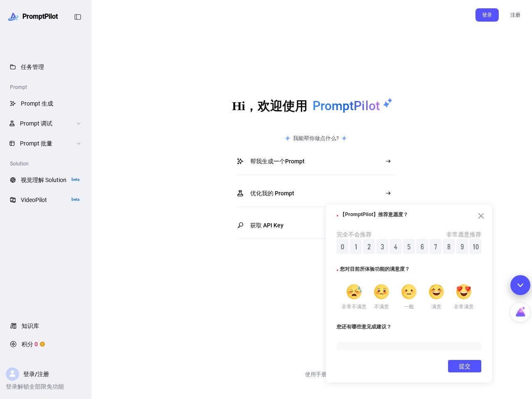The image size is (532, 399).
Task: Click 帮我生成一个Prompt option
Action: click(x=316, y=161)
